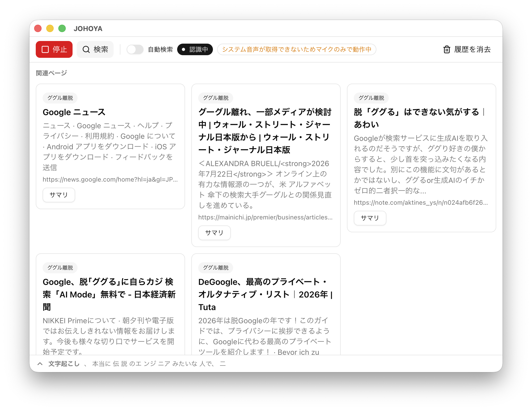Click the 履歴を消去 label text
This screenshot has height=411, width=532.
coord(472,49)
